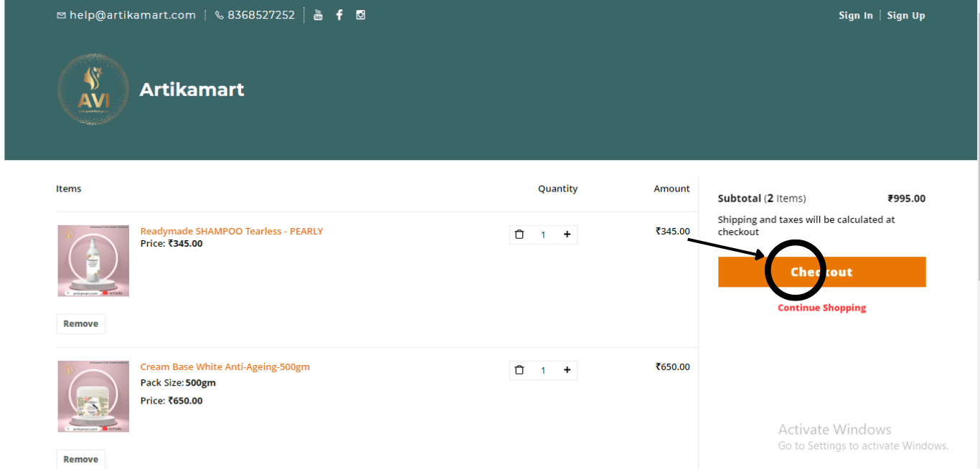This screenshot has width=980, height=469.
Task: Delete shampoo item using trash icon
Action: [x=520, y=234]
